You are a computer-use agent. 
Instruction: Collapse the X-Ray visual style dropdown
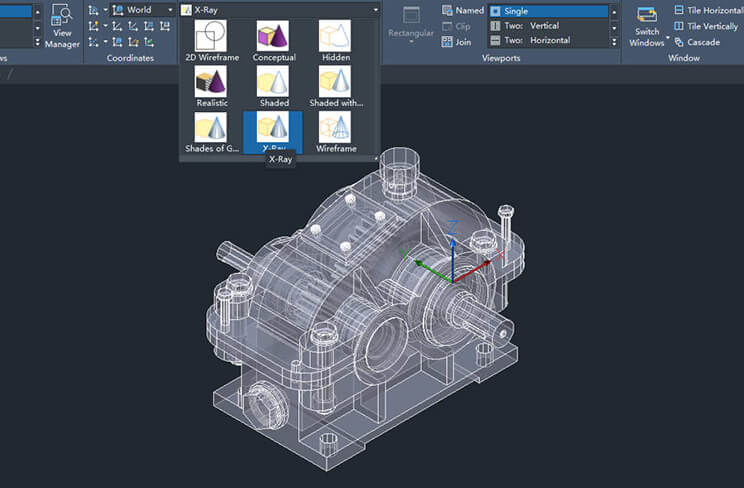click(x=375, y=10)
